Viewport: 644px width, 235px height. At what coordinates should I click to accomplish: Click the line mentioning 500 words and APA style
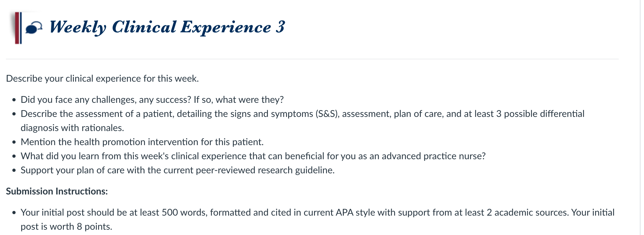tap(318, 212)
